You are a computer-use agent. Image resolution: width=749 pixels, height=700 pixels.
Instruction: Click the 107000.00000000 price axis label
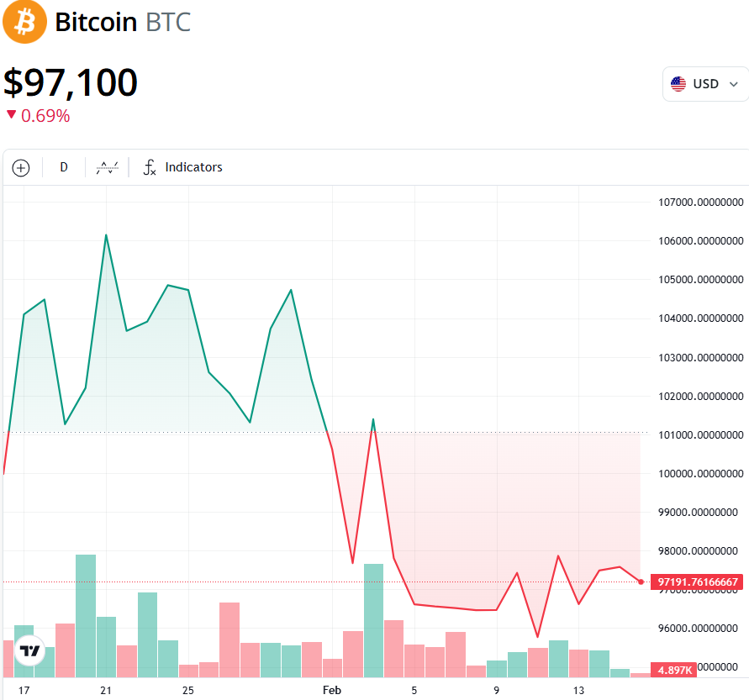pyautogui.click(x=700, y=203)
